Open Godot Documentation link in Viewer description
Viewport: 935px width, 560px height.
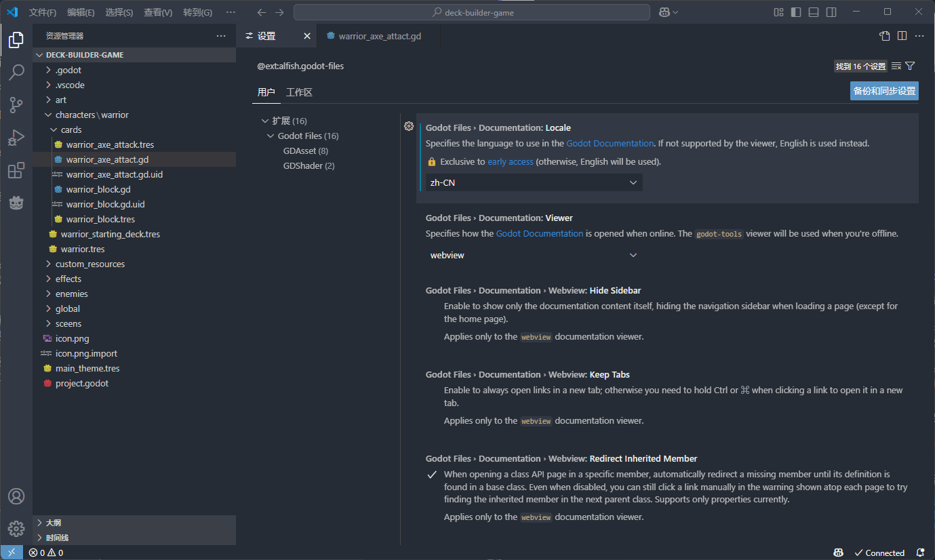(540, 233)
